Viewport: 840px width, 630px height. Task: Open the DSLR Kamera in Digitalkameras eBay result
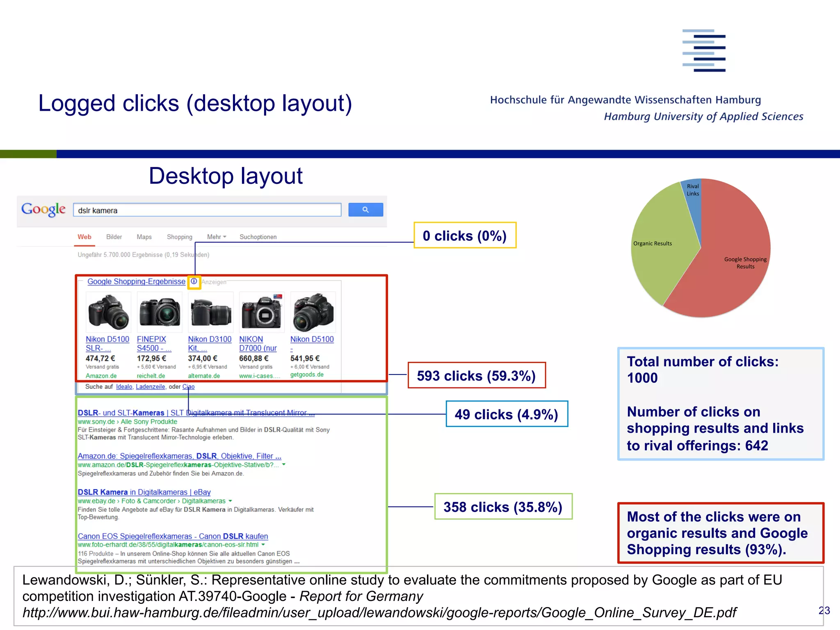click(144, 492)
